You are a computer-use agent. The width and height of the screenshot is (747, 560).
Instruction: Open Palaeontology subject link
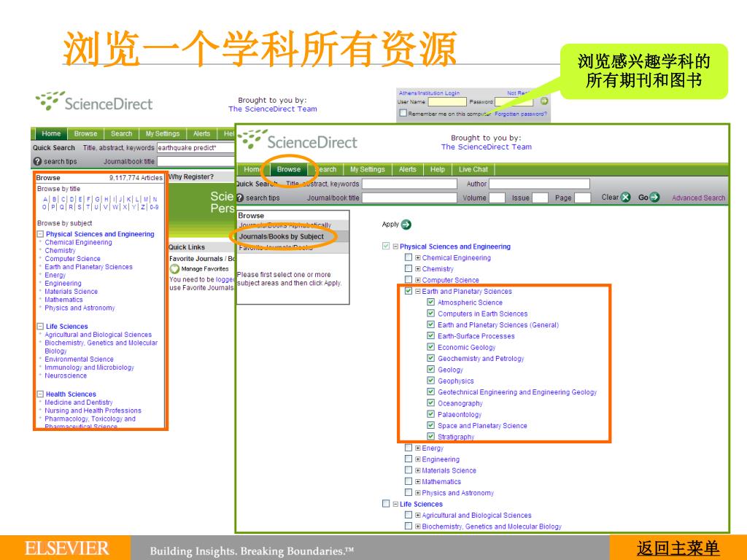point(460,414)
